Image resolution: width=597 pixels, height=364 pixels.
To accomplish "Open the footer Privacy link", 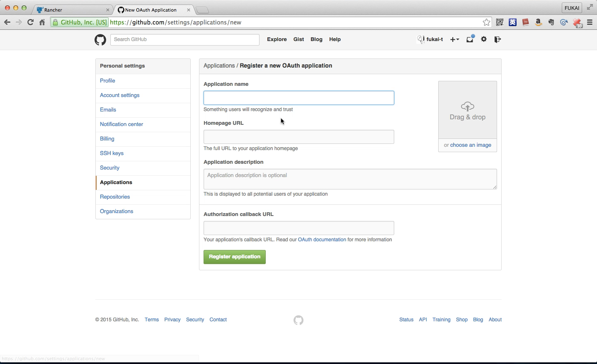I will [172, 320].
